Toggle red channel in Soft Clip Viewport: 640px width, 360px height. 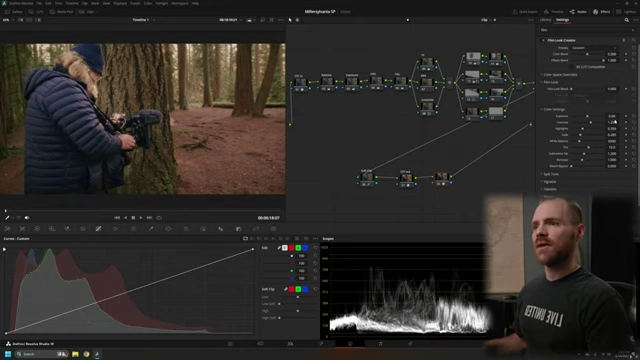tap(291, 289)
